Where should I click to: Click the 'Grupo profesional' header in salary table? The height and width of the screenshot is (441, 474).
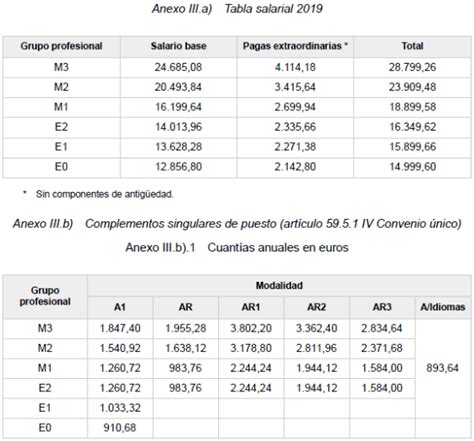click(61, 46)
